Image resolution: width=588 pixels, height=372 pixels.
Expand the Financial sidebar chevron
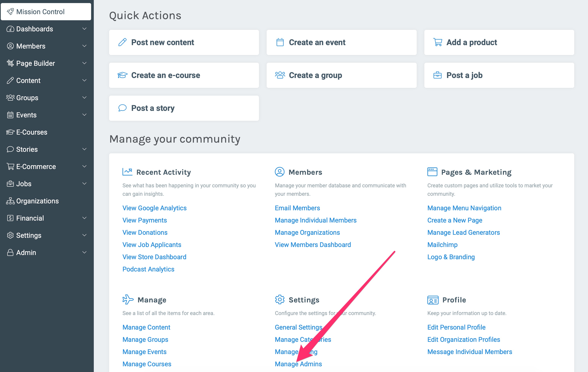point(84,218)
